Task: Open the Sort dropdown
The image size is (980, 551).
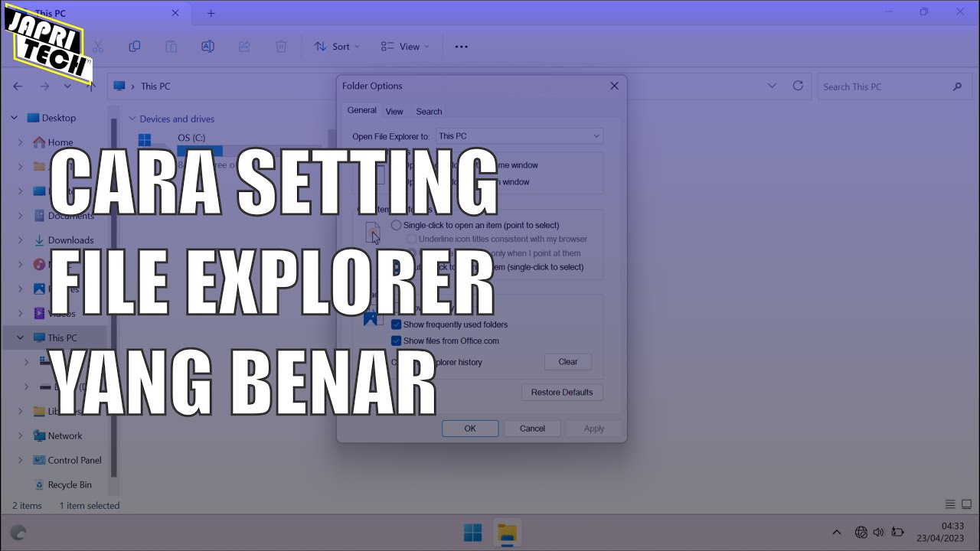Action: coord(338,47)
